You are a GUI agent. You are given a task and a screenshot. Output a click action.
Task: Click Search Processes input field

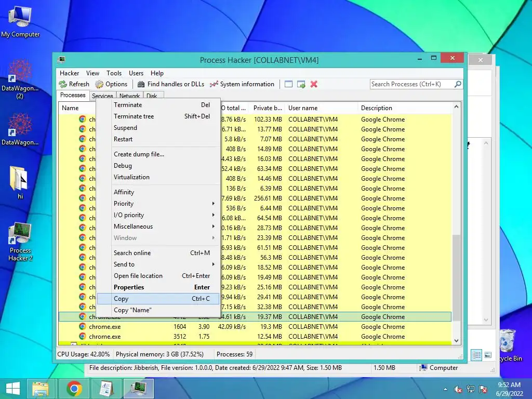pyautogui.click(x=412, y=84)
